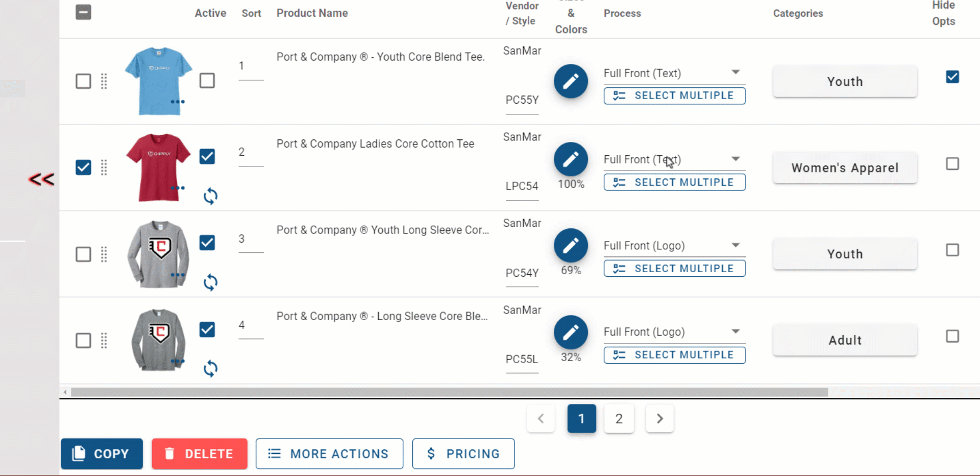
Task: Go to the next page arrow
Action: coord(659,419)
